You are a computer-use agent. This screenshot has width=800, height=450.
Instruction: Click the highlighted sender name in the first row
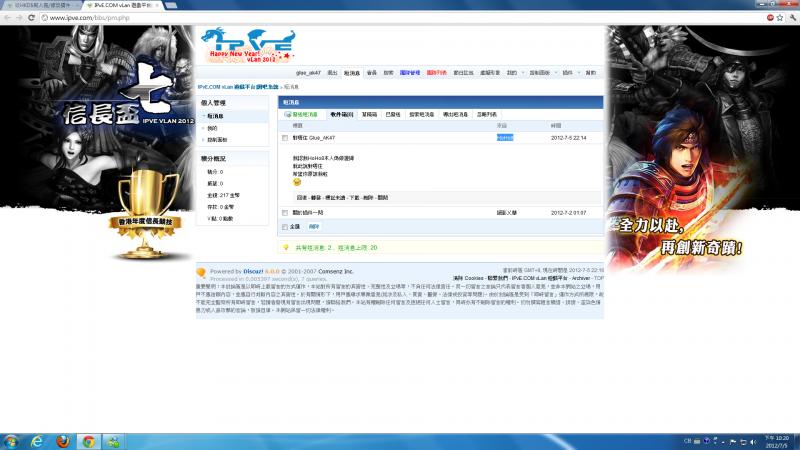point(505,138)
